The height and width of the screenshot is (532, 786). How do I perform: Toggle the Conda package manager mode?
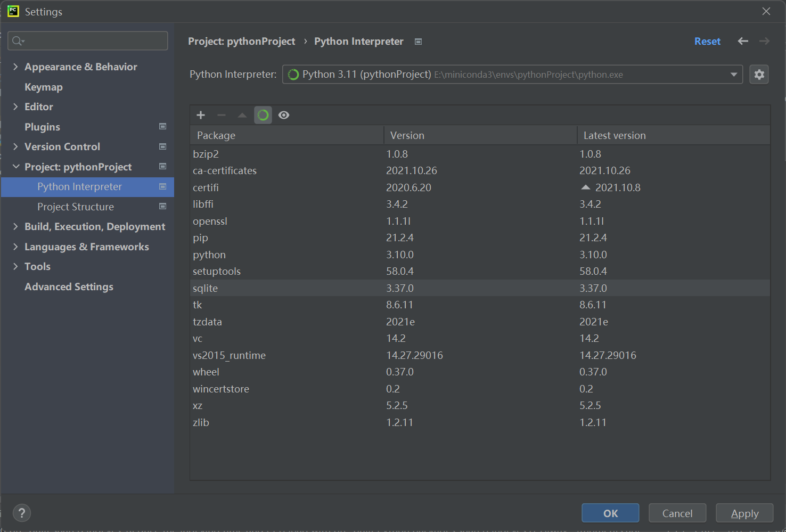[263, 114]
